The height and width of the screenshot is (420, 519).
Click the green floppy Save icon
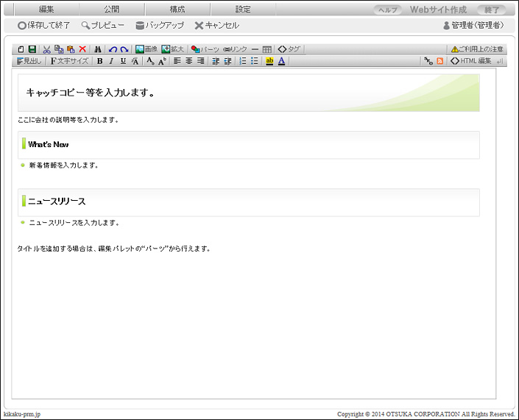[32, 49]
